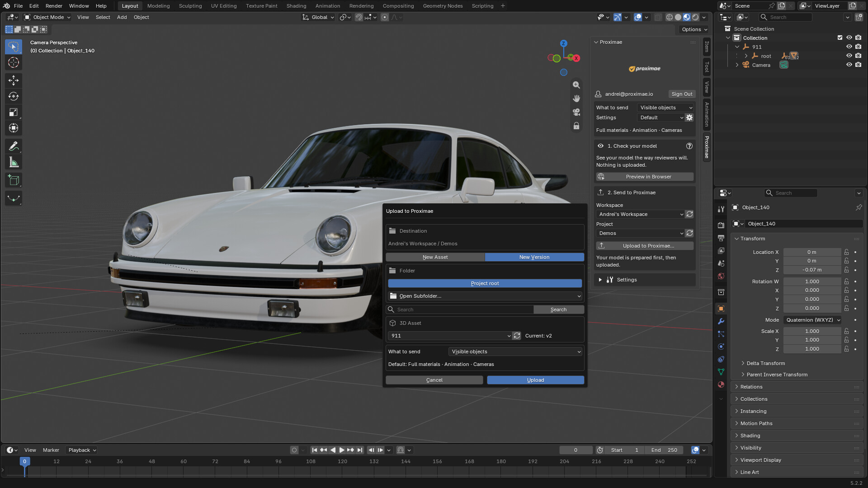Select the Transform tool
Screen dimensions: 868x488
(14, 128)
